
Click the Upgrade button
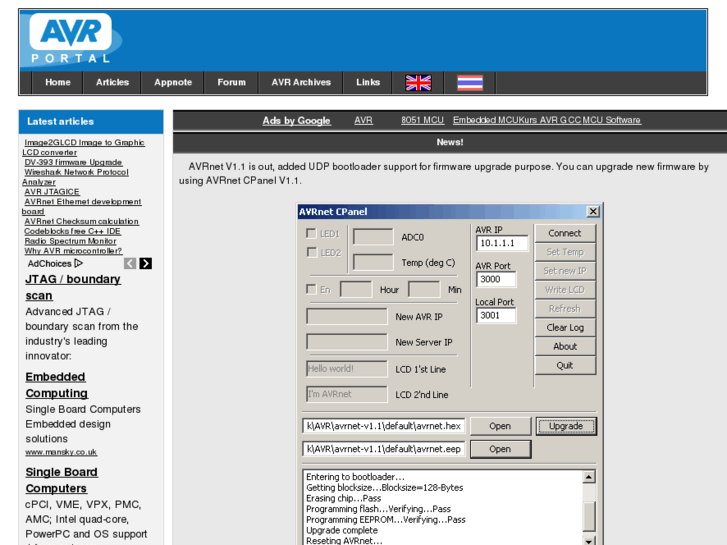[566, 426]
